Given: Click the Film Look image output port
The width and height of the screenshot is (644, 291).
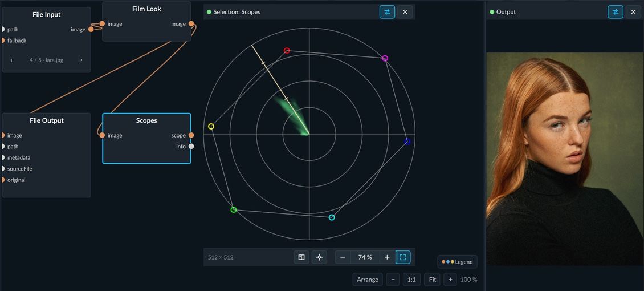Looking at the screenshot, I should pos(191,24).
